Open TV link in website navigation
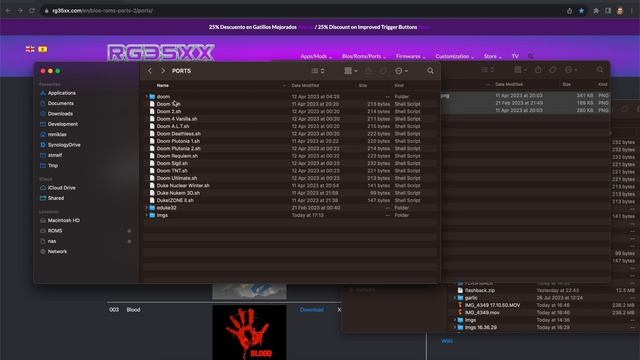This screenshot has height=360, width=640. pos(515,56)
